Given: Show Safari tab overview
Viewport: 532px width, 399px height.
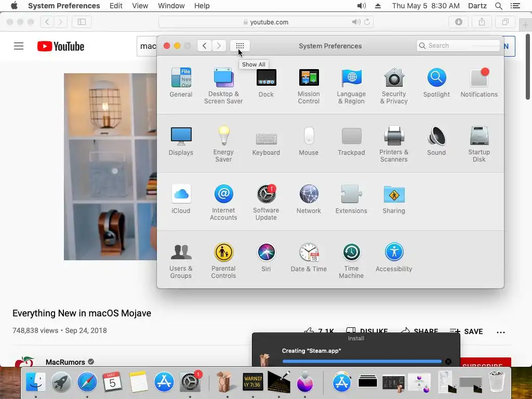Looking at the screenshot, I should pos(505,22).
